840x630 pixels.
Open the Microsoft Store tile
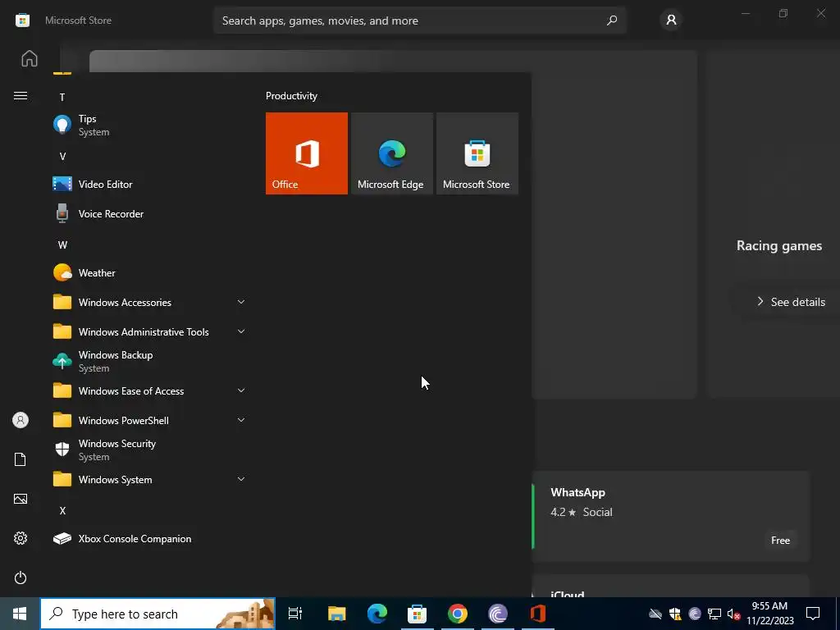click(477, 153)
